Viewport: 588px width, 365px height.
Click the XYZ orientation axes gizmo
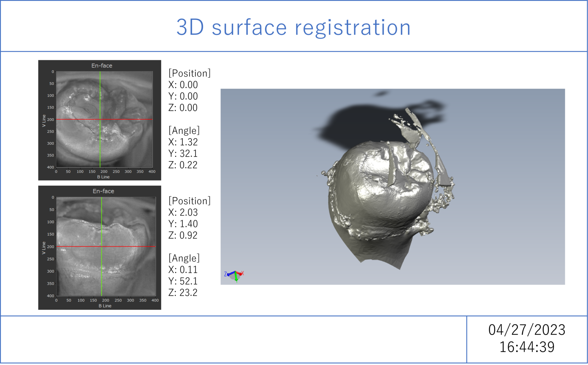234,276
